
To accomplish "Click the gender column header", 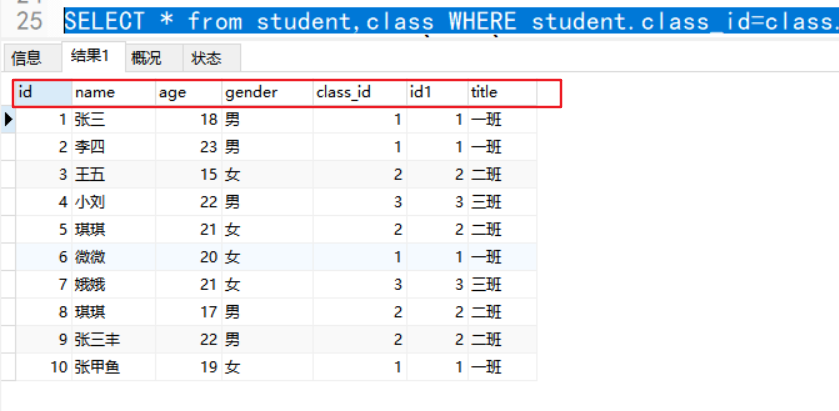I will click(x=268, y=93).
